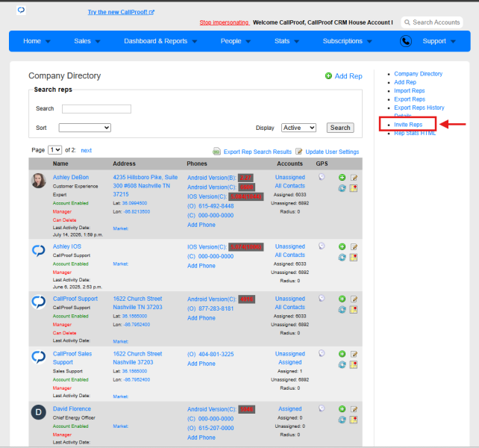Open Ashley DeBon's profile photo
The image size is (479, 448).
(39, 181)
